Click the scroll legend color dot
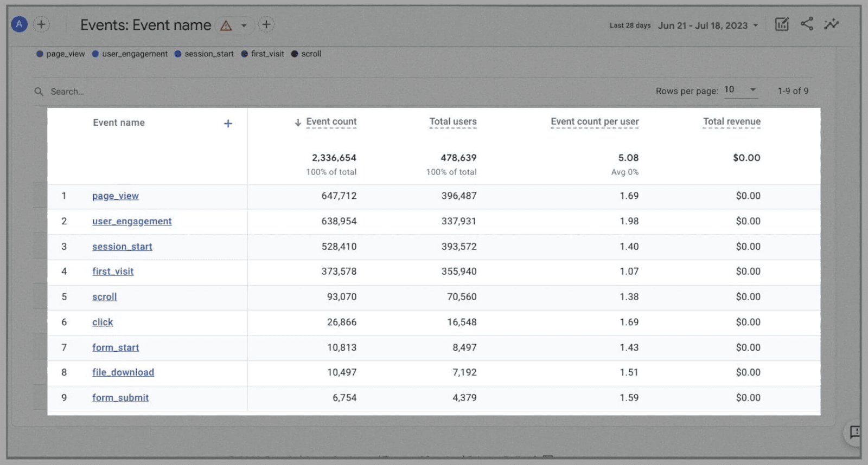868x465 pixels. coord(295,54)
